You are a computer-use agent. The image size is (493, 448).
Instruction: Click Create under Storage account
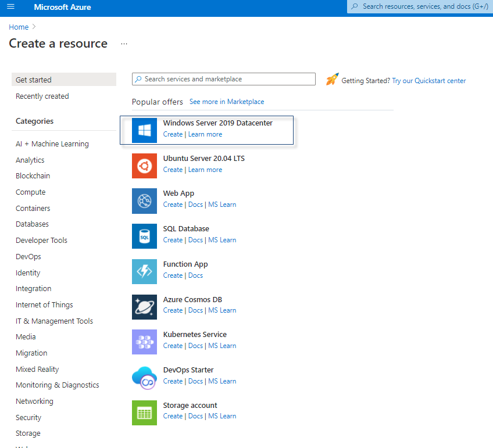pyautogui.click(x=173, y=416)
